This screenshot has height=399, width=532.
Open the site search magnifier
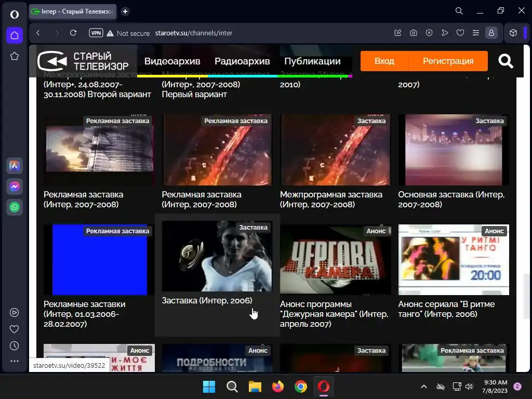tap(506, 61)
